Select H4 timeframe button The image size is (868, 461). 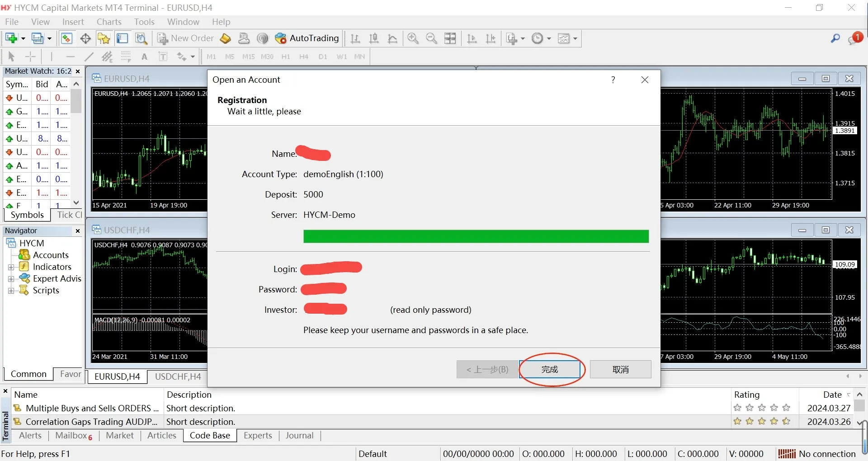coord(304,56)
